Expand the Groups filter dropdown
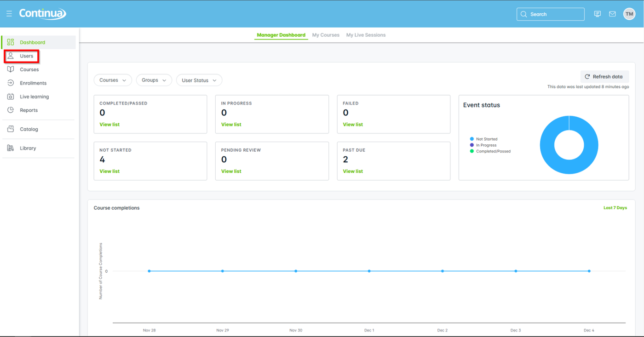644x337 pixels. pyautogui.click(x=154, y=80)
